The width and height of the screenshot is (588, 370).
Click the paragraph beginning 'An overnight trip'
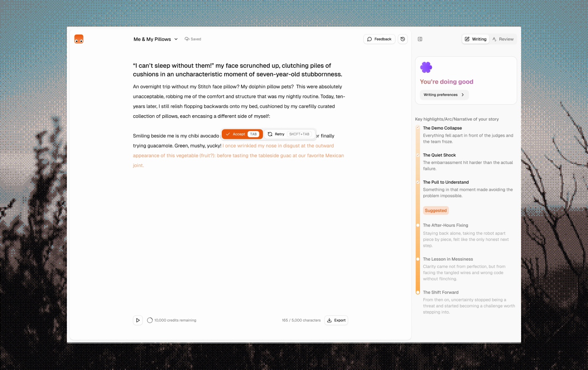point(239,101)
